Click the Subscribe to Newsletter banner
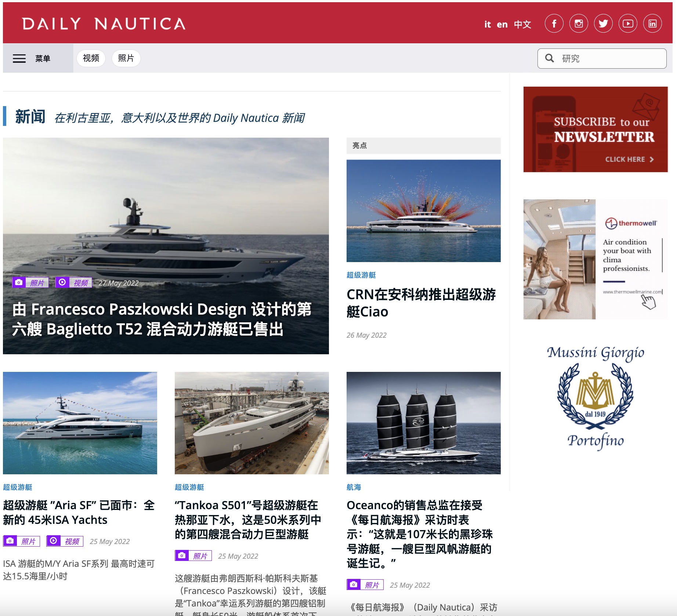The height and width of the screenshot is (616, 677). click(x=595, y=129)
